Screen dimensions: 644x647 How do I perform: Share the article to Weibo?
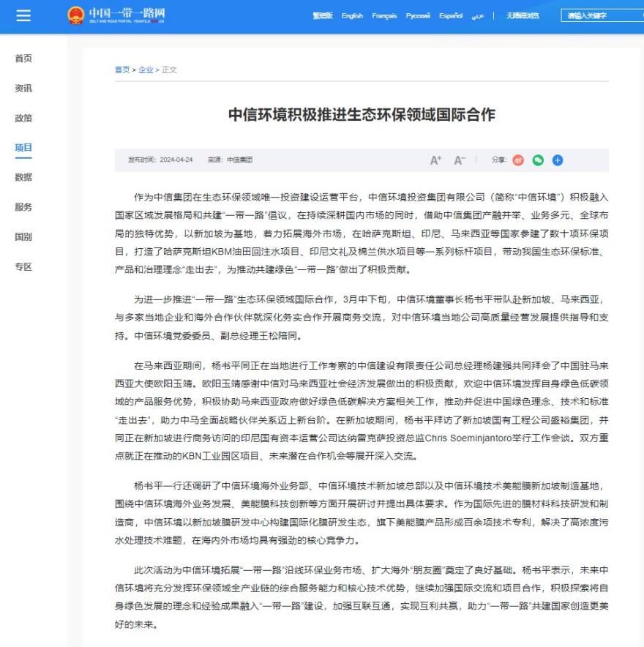pyautogui.click(x=518, y=159)
